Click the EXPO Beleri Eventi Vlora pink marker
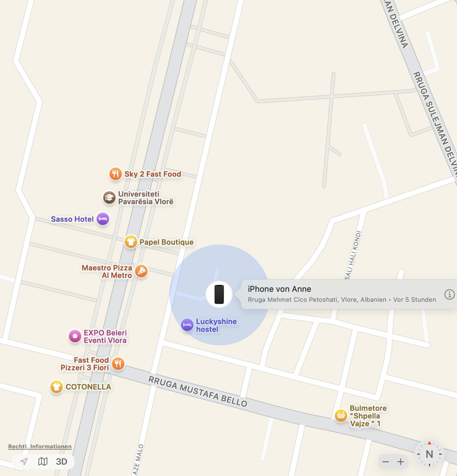Screen dimensions: 457x476 (75, 337)
